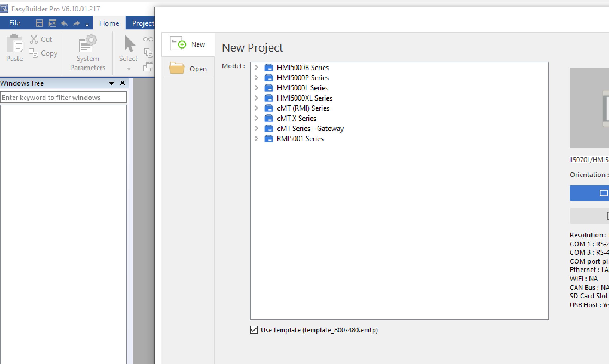This screenshot has width=609, height=364.
Task: Select 'cMT (RMI) Series' in model list
Action: pyautogui.click(x=303, y=108)
